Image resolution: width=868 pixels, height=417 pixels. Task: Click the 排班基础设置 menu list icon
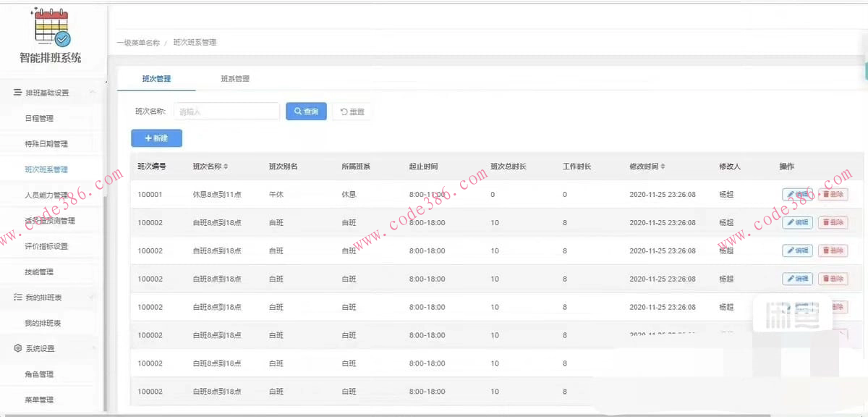click(17, 93)
